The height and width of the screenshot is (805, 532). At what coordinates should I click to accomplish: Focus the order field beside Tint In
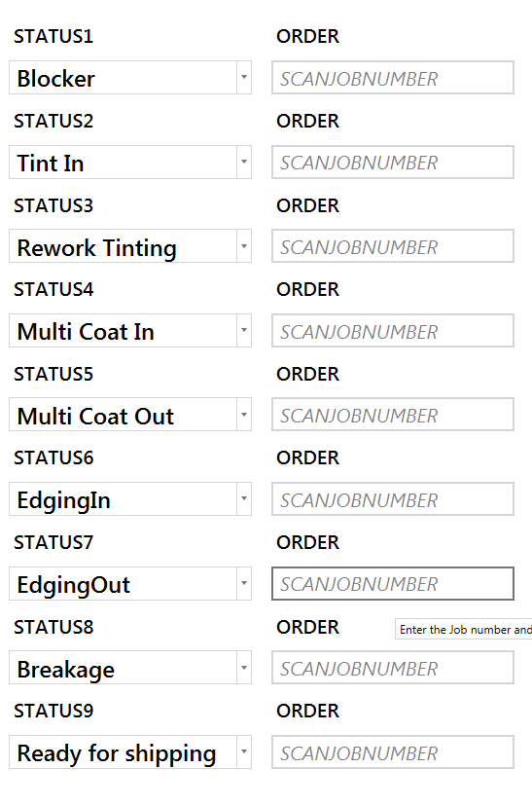393,163
